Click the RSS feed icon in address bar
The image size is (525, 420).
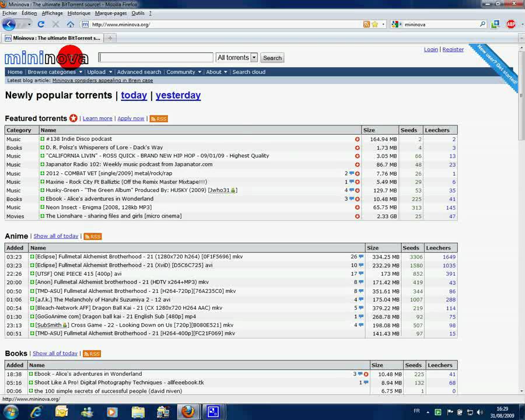pos(367,24)
